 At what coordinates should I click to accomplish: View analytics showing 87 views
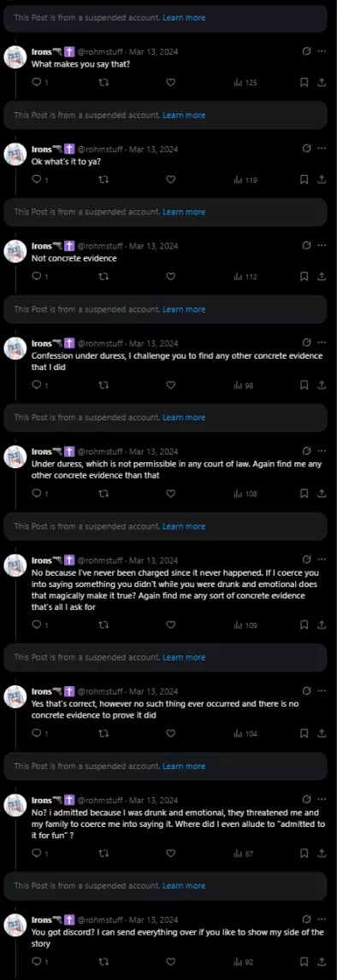coord(243,854)
